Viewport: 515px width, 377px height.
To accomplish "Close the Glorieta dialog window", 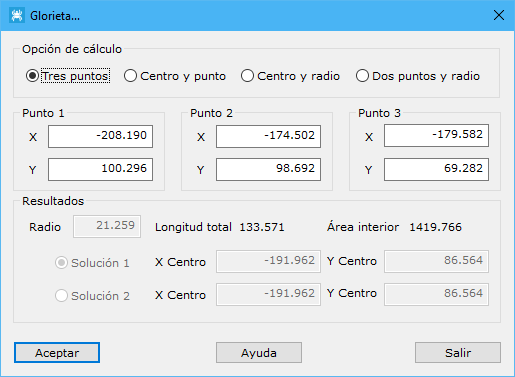I will tap(499, 15).
